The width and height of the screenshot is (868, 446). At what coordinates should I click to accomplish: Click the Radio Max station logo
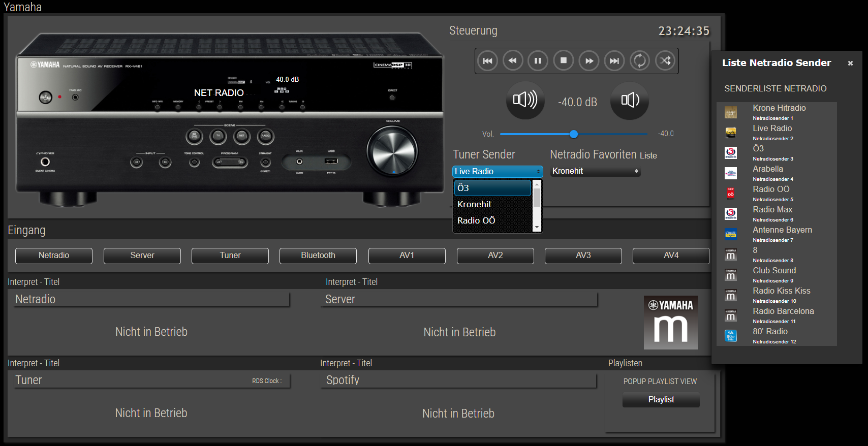[x=731, y=214]
